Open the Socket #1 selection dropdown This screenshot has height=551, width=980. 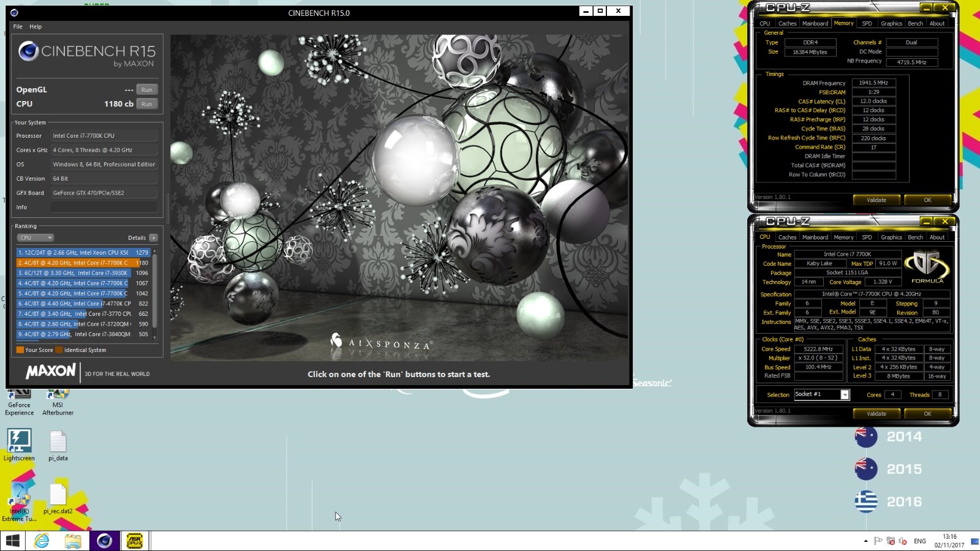click(821, 394)
